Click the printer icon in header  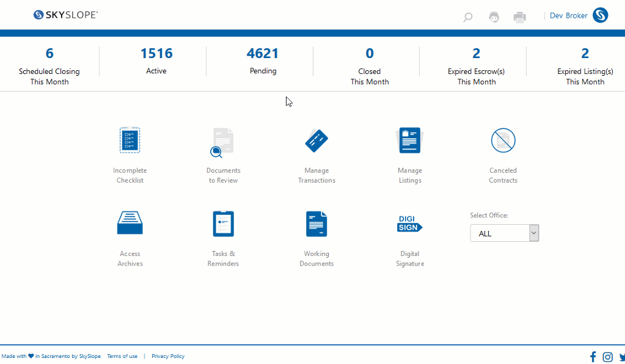(x=520, y=17)
